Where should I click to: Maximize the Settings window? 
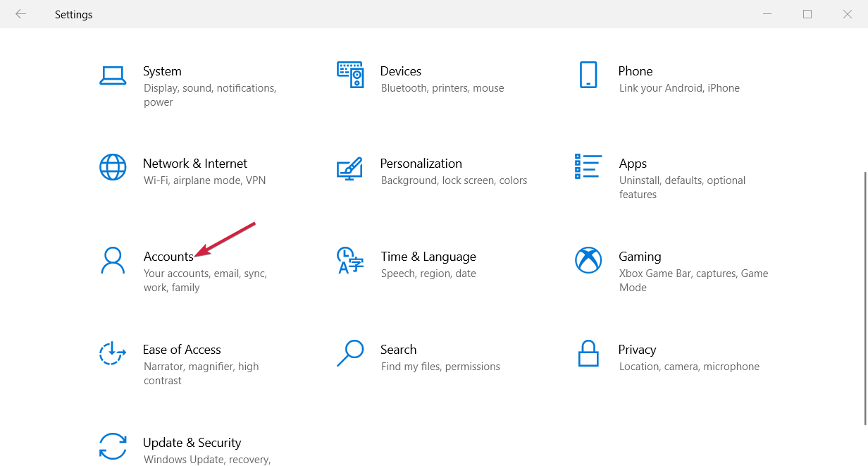807,14
